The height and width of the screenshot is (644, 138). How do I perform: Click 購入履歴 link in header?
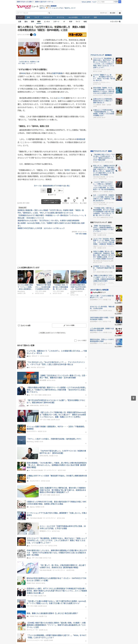(x=112, y=13)
